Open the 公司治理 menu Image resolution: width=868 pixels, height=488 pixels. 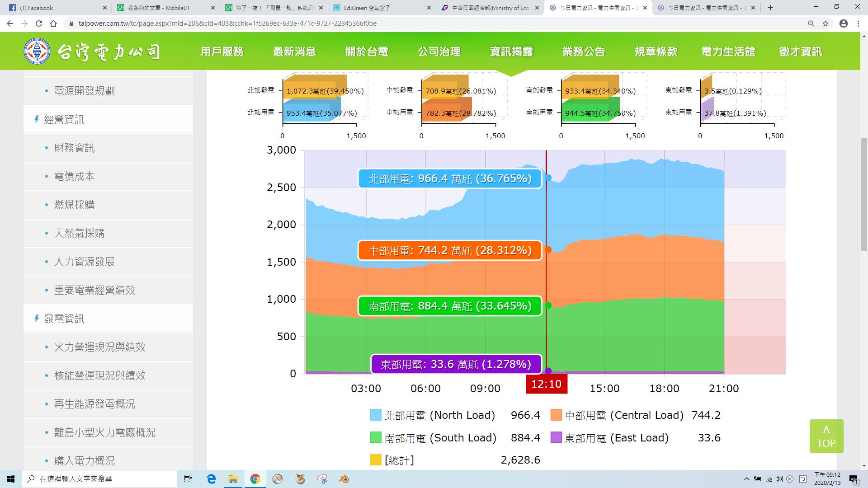point(439,52)
